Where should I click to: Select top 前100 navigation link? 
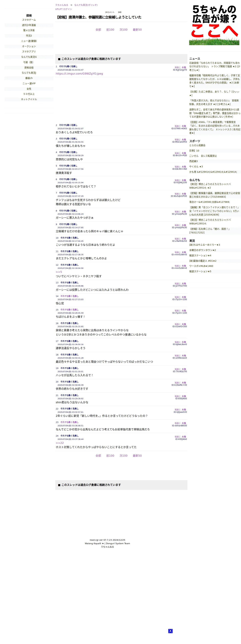(x=110, y=30)
